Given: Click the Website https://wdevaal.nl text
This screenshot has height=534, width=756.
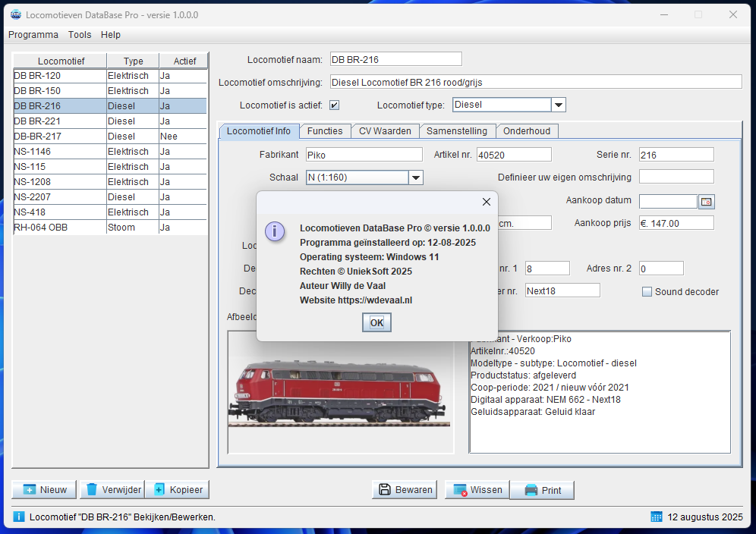Looking at the screenshot, I should [356, 300].
